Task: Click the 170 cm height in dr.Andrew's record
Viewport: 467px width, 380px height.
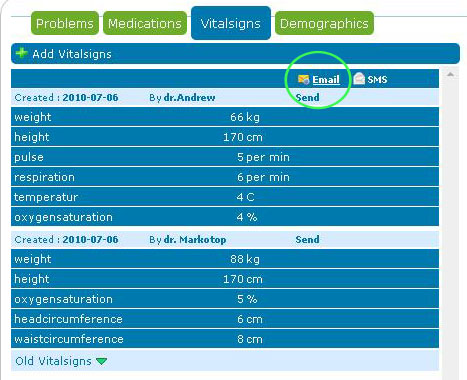Action: [x=243, y=137]
